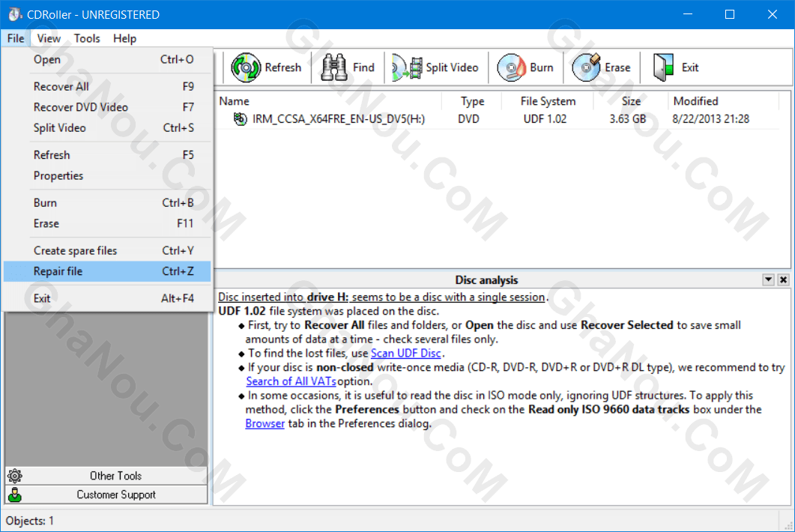Select Repair file menu entry
Viewport: 795px width, 532px height.
point(107,271)
